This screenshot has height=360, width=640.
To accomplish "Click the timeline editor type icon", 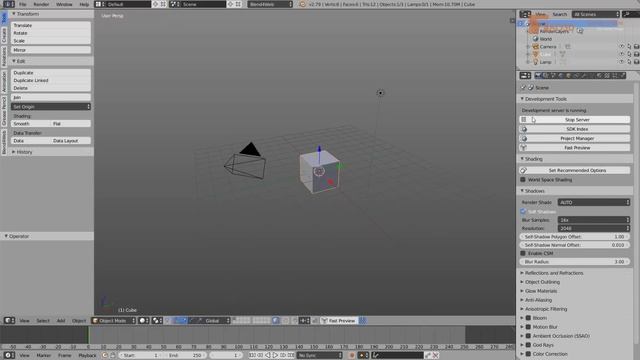I will tap(9, 356).
